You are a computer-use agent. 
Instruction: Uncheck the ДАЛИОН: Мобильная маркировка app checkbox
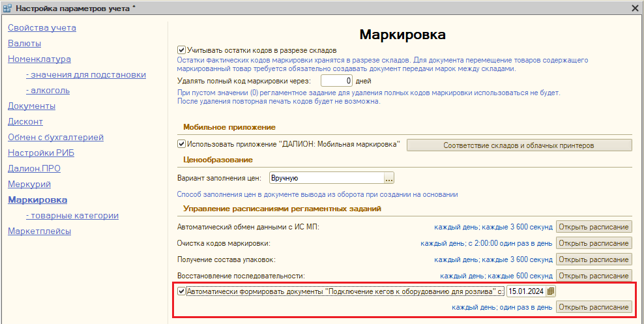click(181, 145)
